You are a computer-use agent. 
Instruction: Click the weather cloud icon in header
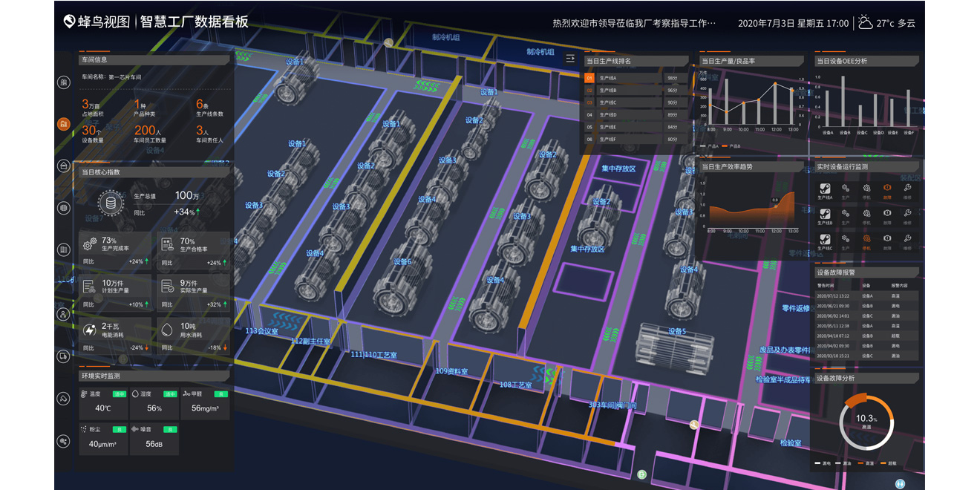(x=866, y=23)
